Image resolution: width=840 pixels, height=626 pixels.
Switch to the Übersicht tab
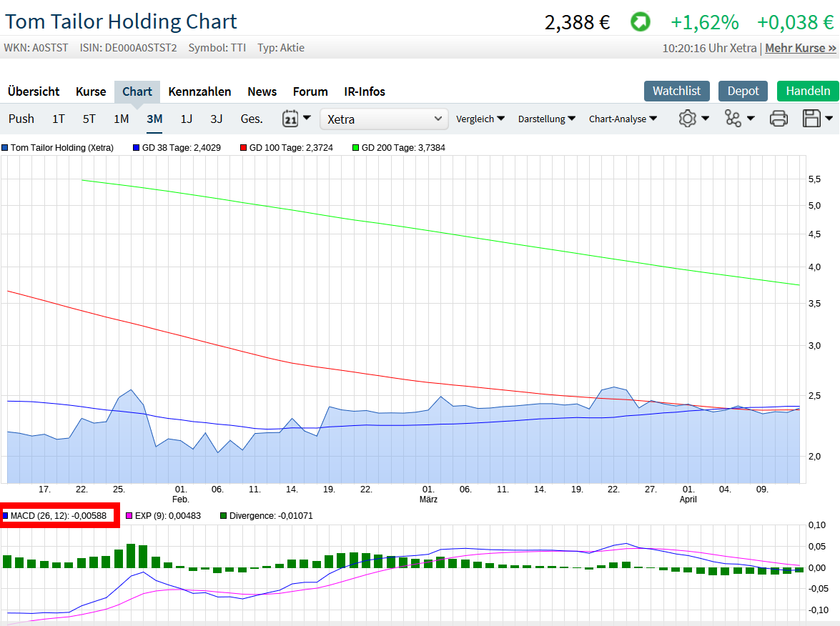34,91
